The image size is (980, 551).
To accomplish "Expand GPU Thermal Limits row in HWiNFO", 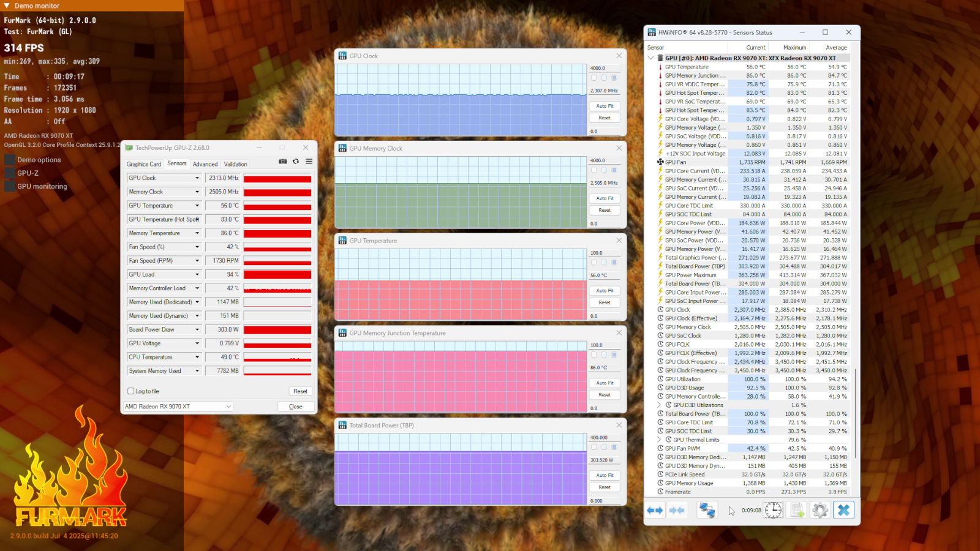I will click(660, 440).
